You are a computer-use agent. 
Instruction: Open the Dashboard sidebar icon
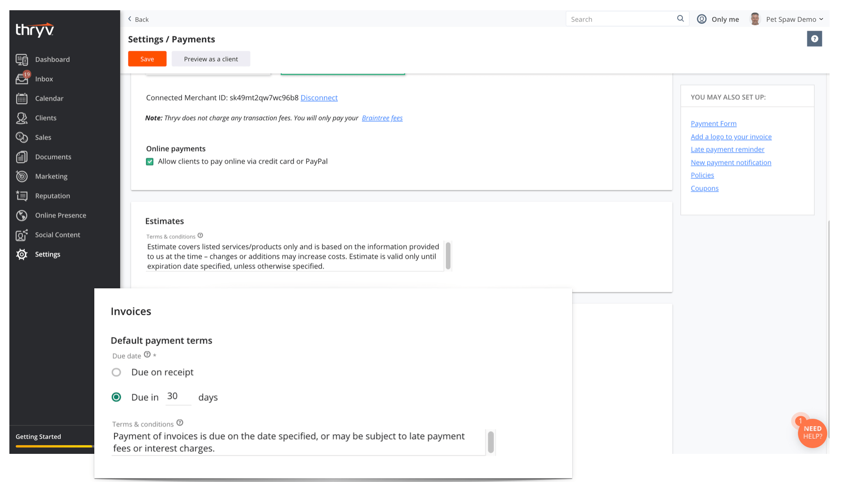click(x=22, y=60)
